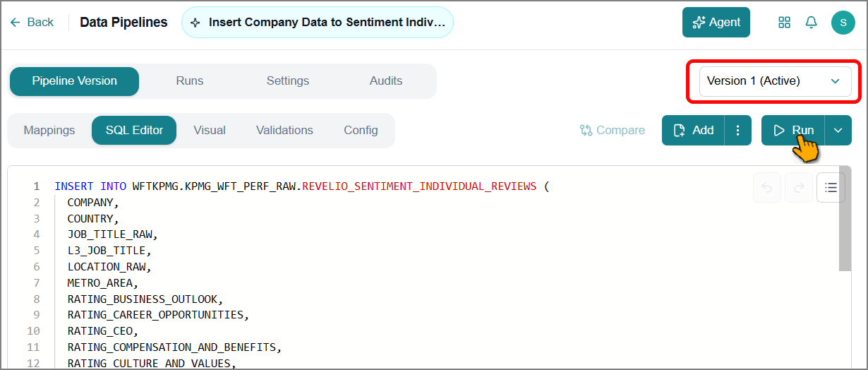Image resolution: width=868 pixels, height=370 pixels.
Task: Click RATING_CAREER_OPPORTUNITIES on line 9
Action: pos(156,315)
